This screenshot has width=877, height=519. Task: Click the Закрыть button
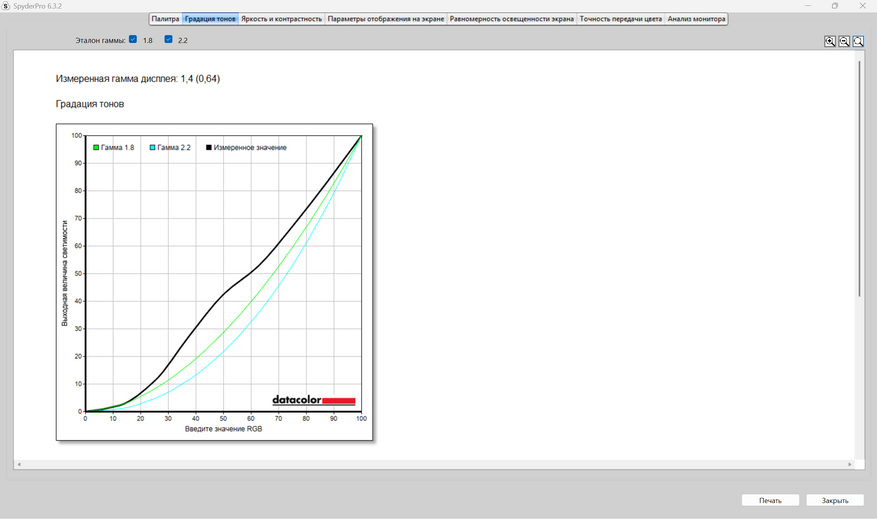(x=835, y=501)
